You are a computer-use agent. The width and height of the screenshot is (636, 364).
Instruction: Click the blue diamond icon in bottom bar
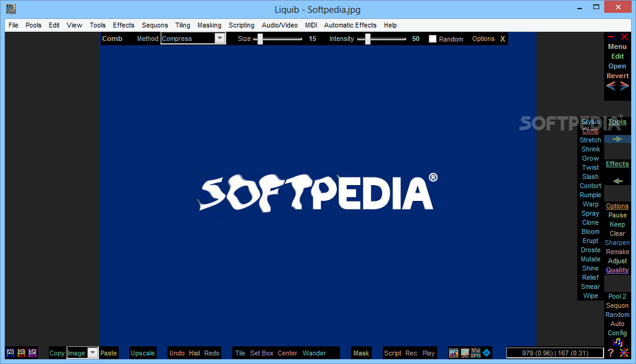click(x=487, y=352)
